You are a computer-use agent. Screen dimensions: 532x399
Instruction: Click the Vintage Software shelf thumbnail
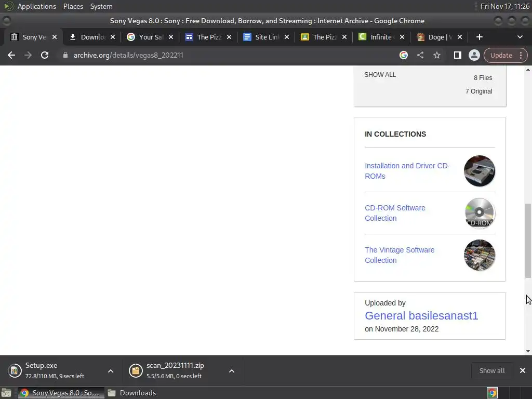coord(479,255)
